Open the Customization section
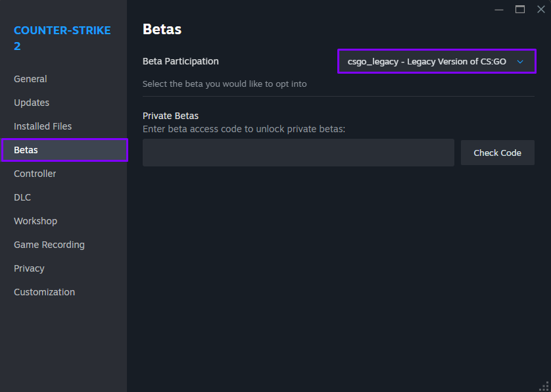The image size is (551, 392). (44, 292)
